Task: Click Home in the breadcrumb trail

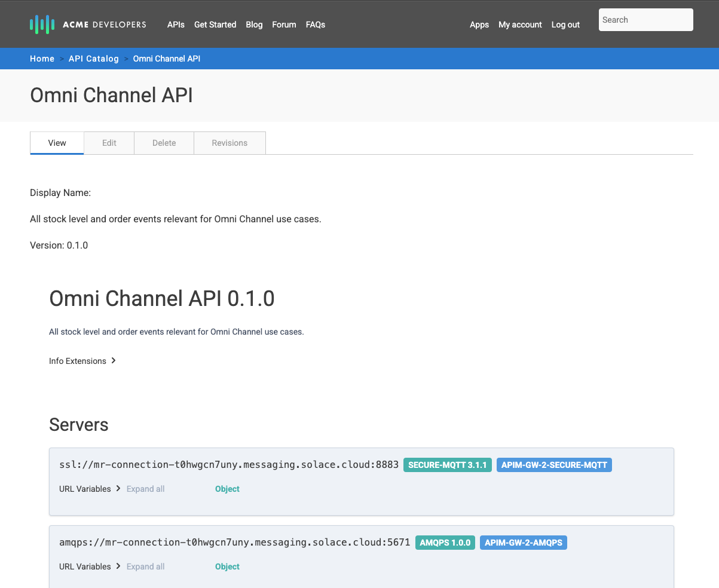Action: (x=42, y=59)
